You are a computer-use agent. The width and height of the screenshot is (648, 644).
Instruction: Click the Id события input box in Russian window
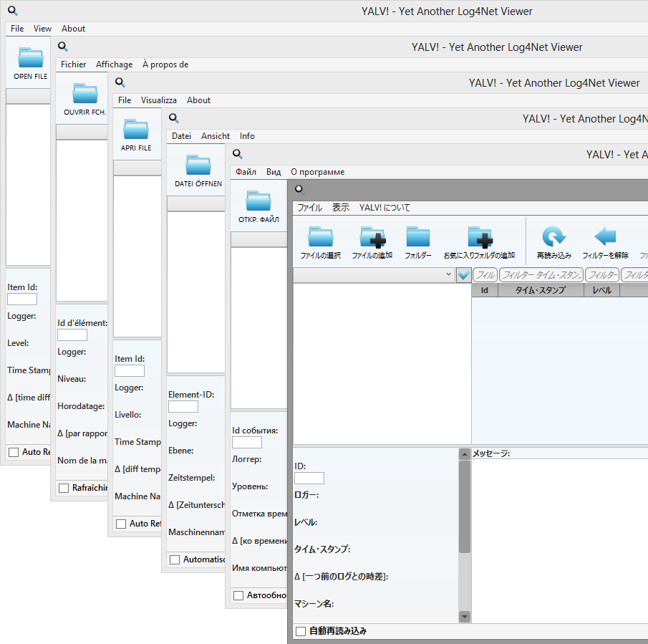click(x=247, y=442)
